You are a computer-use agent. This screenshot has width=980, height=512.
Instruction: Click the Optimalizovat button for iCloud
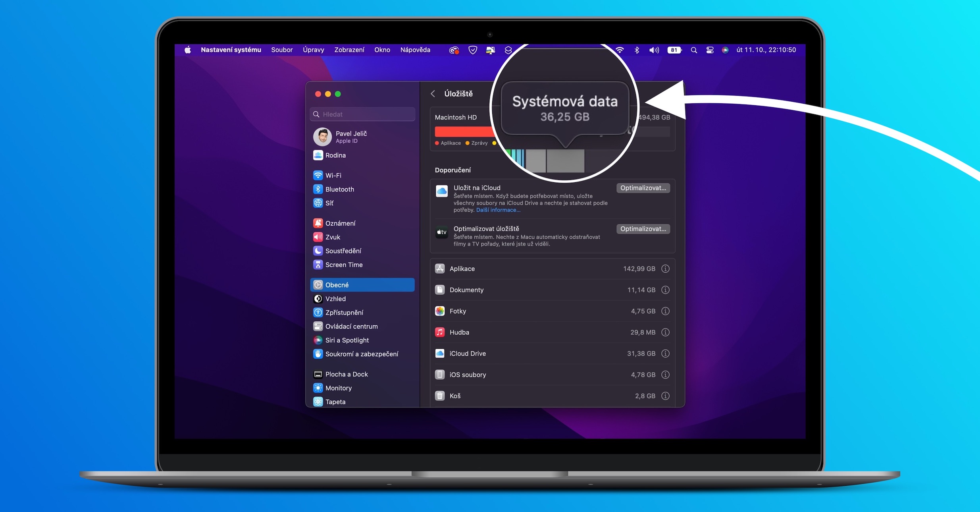[642, 187]
